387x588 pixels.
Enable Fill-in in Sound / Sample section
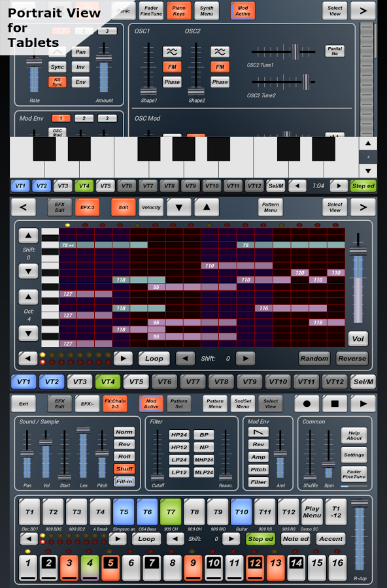click(124, 481)
